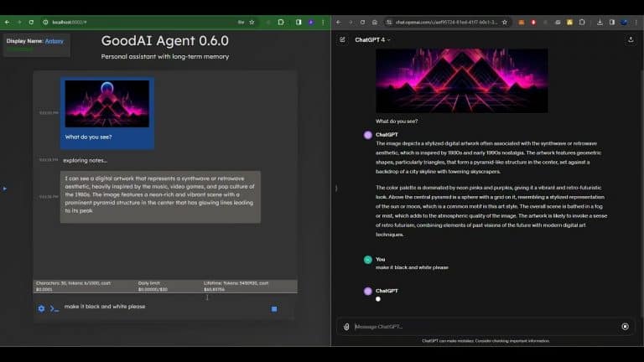The width and height of the screenshot is (644, 362).
Task: Open three-dot menu in ChatGPT browser window
Action: coord(636,22)
